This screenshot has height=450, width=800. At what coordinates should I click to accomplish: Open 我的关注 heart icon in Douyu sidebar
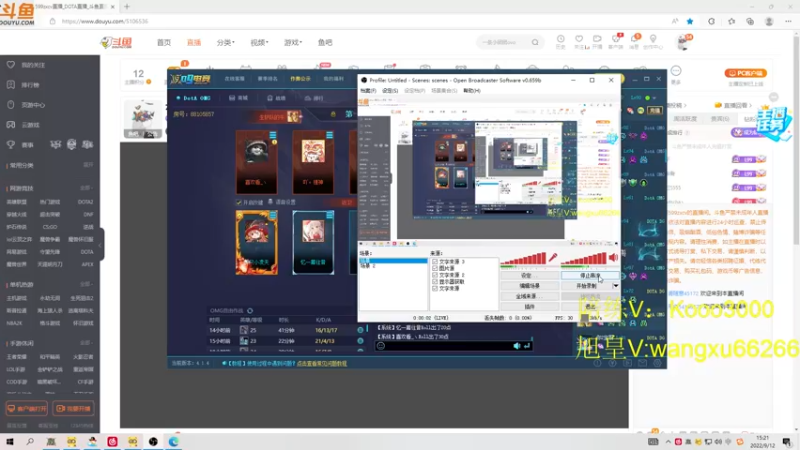coord(11,65)
